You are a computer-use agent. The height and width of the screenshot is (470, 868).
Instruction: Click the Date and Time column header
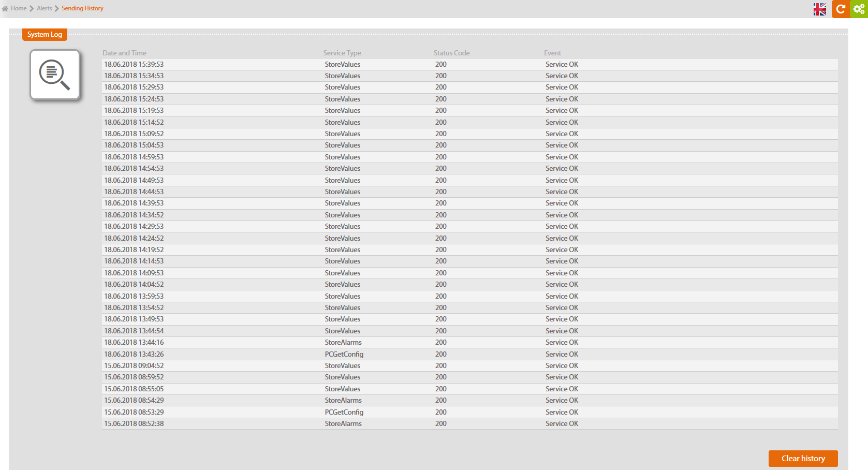(124, 53)
